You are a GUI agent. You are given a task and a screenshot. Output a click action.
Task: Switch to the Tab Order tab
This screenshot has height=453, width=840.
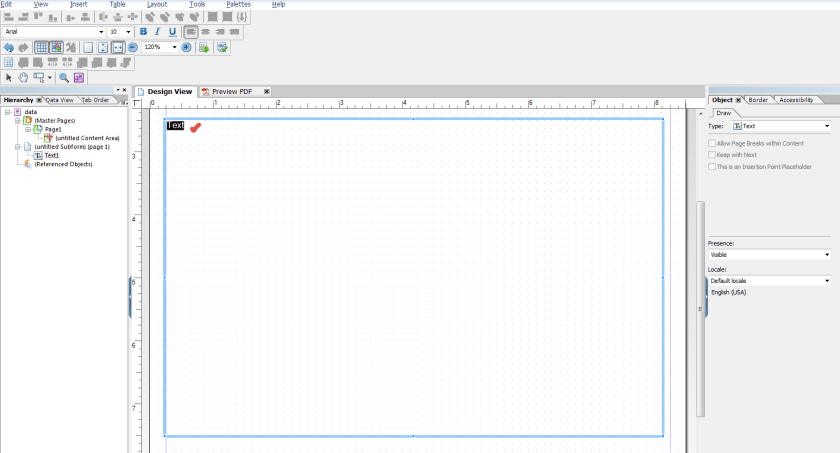(95, 100)
